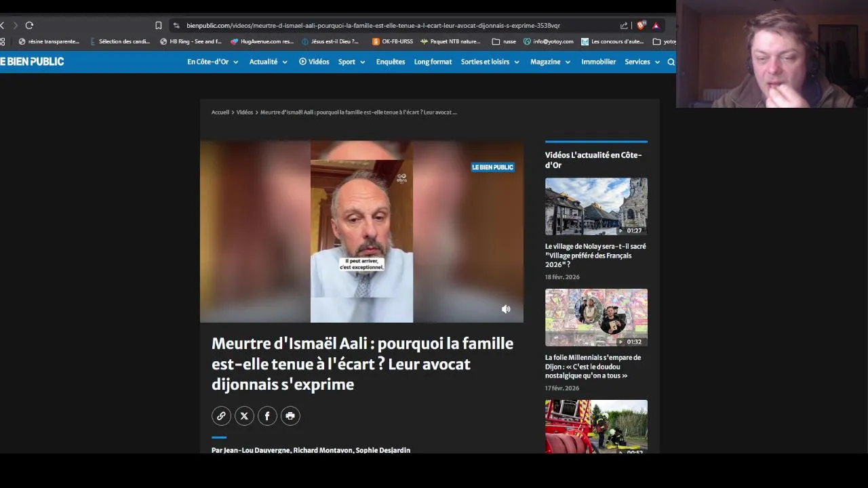Click the site search magnifier icon
This screenshot has width=868, height=488.
tap(671, 62)
